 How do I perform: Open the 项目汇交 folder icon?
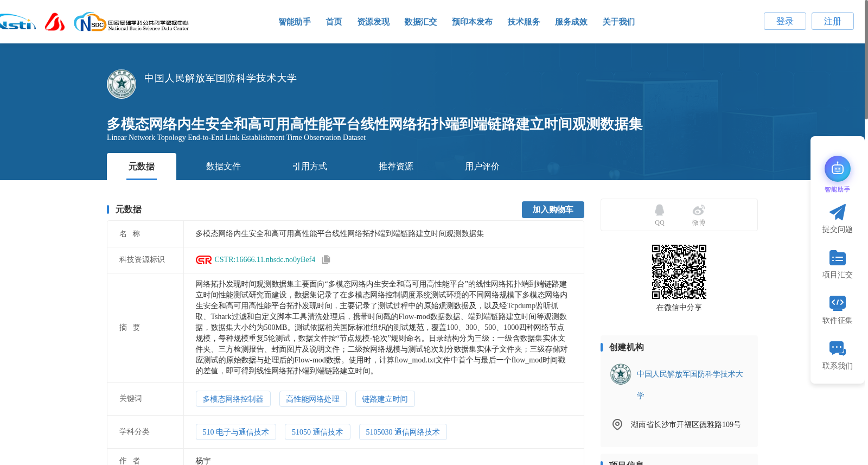838,258
